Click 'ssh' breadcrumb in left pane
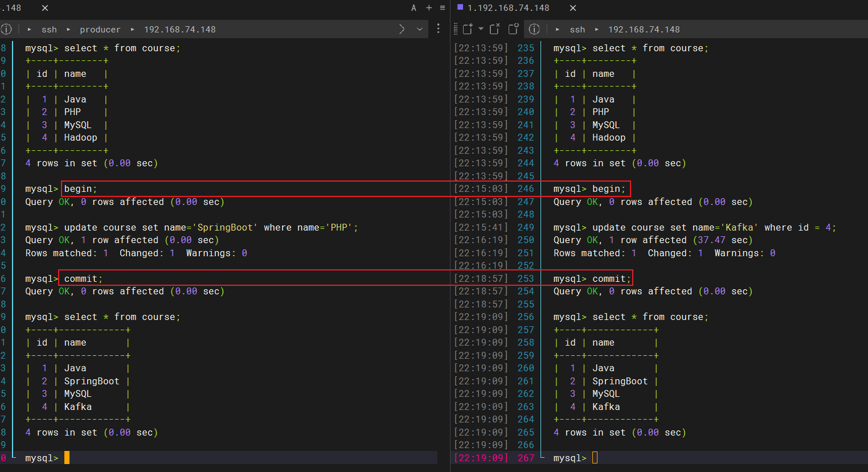Viewport: 868px width, 472px height. pyautogui.click(x=50, y=30)
